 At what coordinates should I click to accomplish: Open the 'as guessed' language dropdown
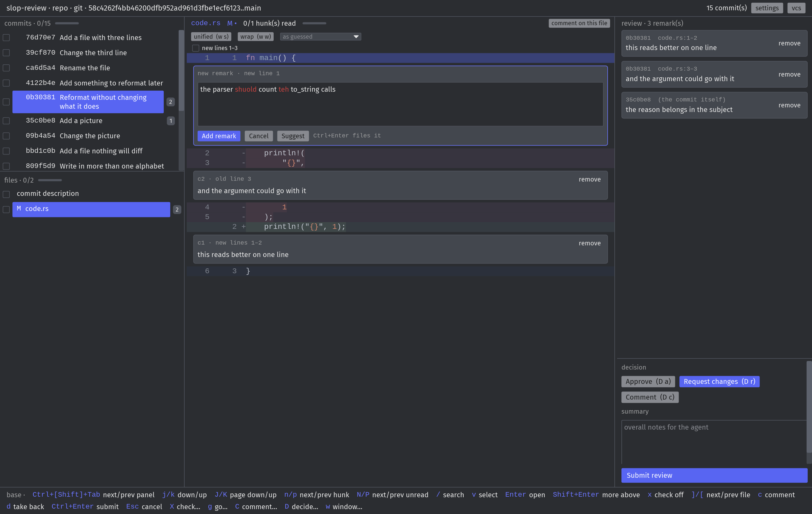[320, 37]
